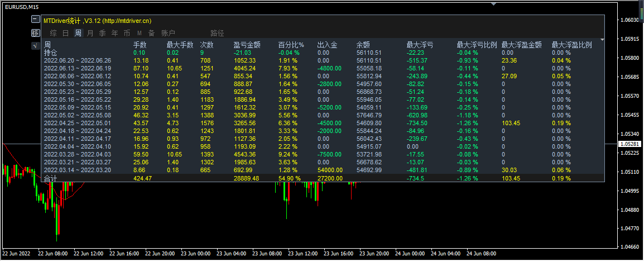This screenshot has height=261, width=644.
Task: Click the 最大浮盈金额 column header
Action: (x=522, y=45)
